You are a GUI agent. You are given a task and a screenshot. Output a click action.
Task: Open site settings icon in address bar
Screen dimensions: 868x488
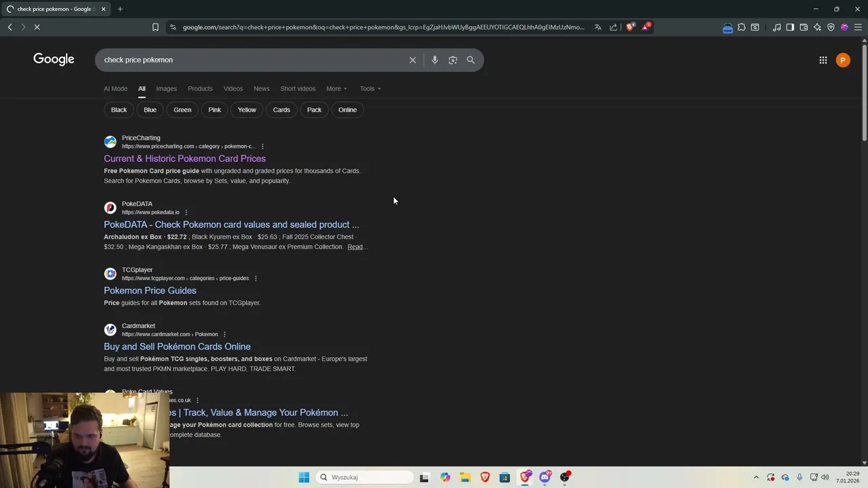point(173,27)
